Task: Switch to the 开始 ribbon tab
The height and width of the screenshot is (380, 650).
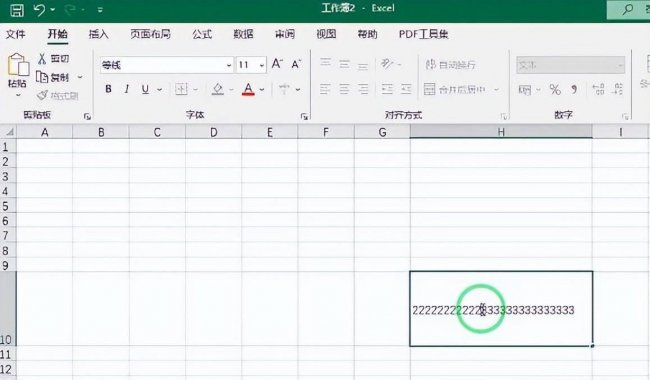Action: point(57,34)
